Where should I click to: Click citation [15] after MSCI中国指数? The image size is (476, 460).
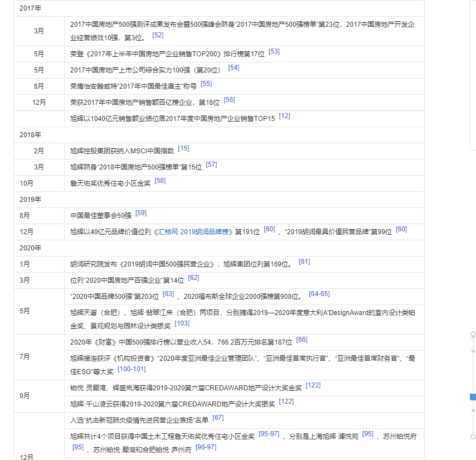pyautogui.click(x=183, y=148)
